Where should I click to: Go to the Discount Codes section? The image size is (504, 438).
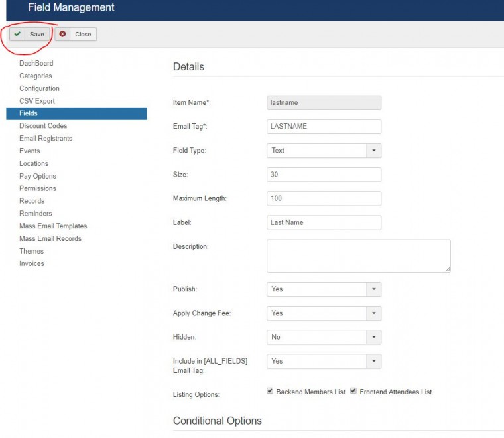coord(43,126)
